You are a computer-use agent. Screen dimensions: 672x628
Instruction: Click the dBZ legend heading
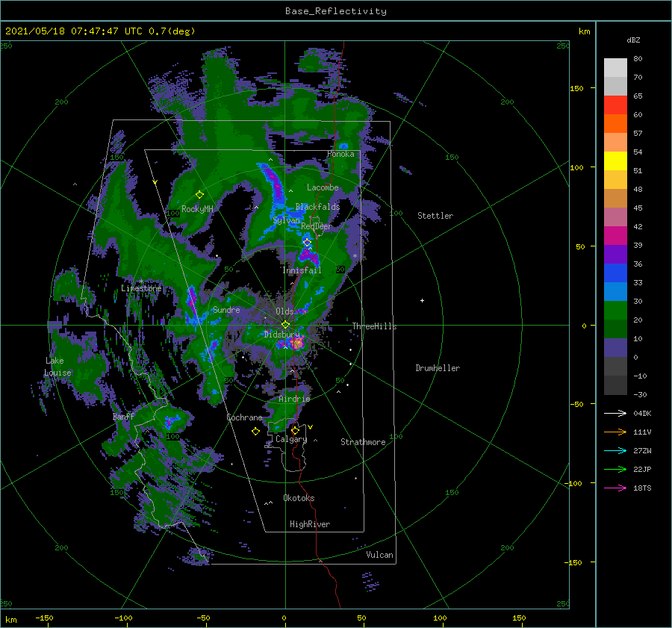click(633, 40)
